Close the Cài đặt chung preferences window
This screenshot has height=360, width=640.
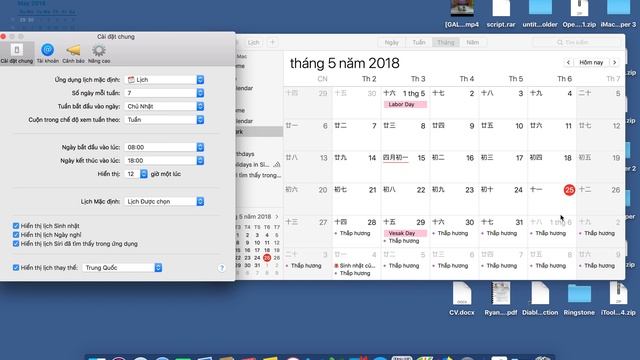coord(3,36)
